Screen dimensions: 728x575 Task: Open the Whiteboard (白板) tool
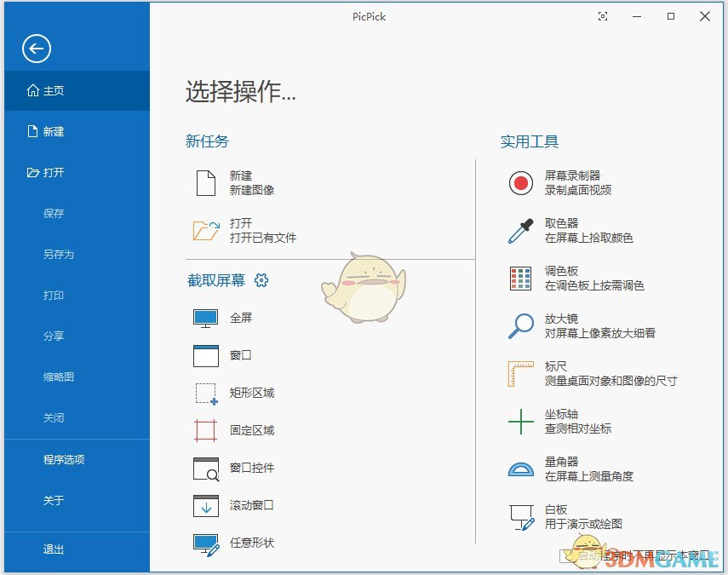click(520, 516)
